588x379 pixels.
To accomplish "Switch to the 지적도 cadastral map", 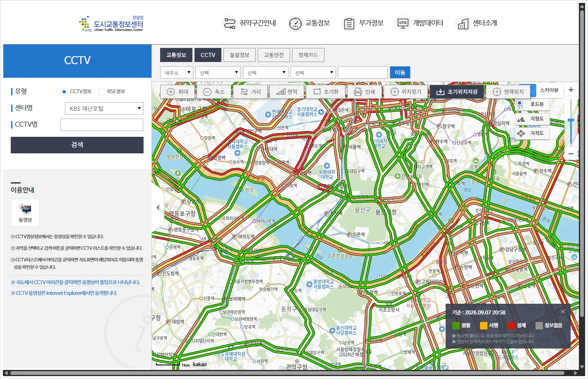I will (532, 133).
